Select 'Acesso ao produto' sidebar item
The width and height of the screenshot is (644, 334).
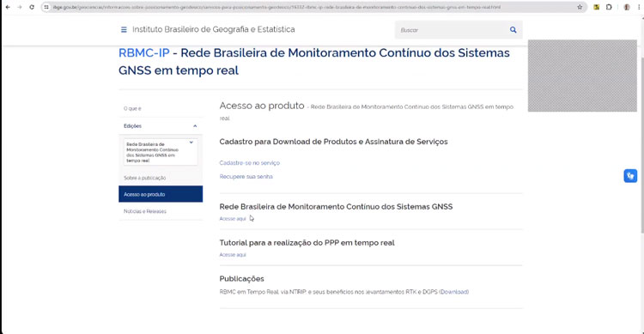coord(161,194)
